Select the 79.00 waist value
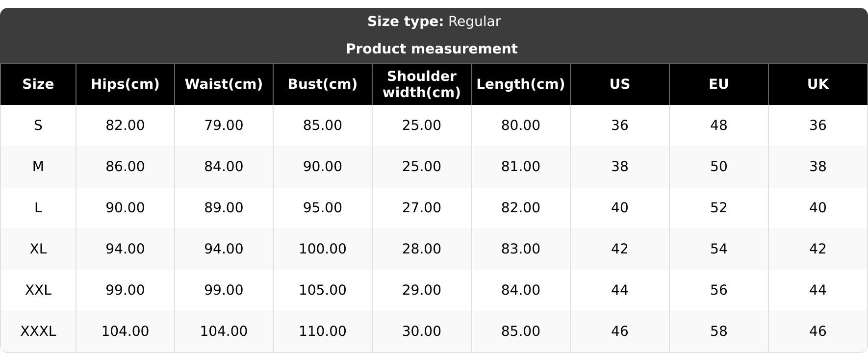 [224, 126]
